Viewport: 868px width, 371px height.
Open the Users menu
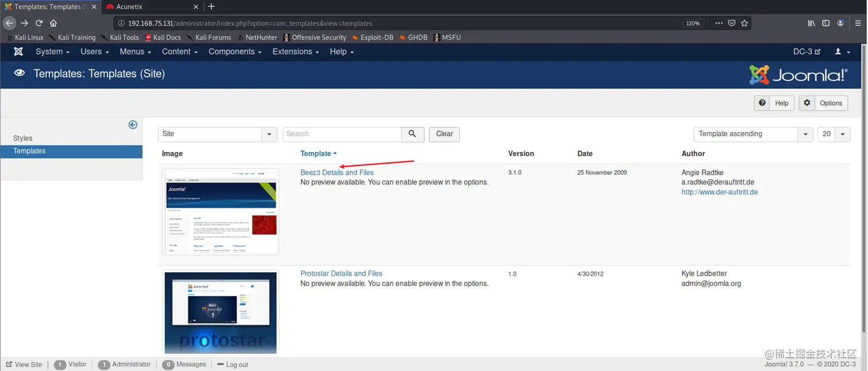click(95, 52)
